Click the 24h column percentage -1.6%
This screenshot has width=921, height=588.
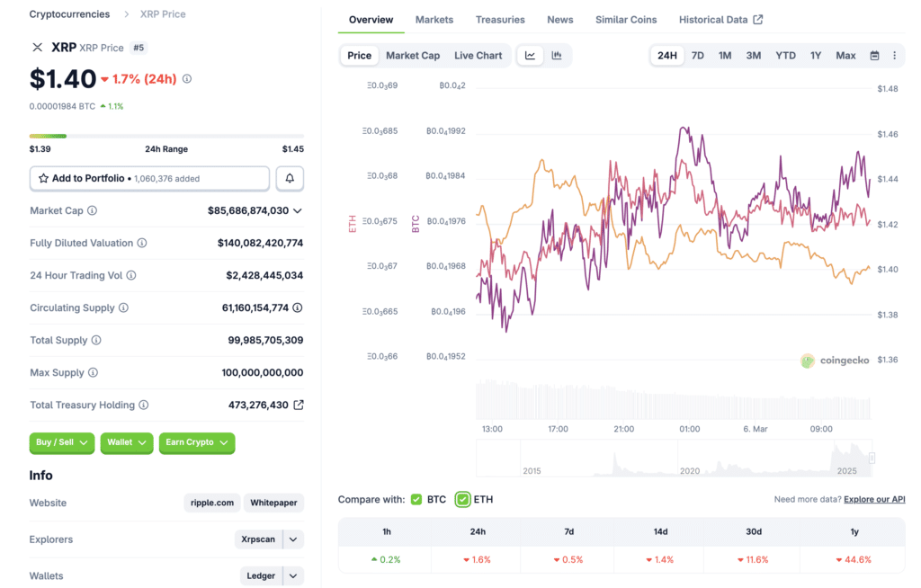(477, 560)
